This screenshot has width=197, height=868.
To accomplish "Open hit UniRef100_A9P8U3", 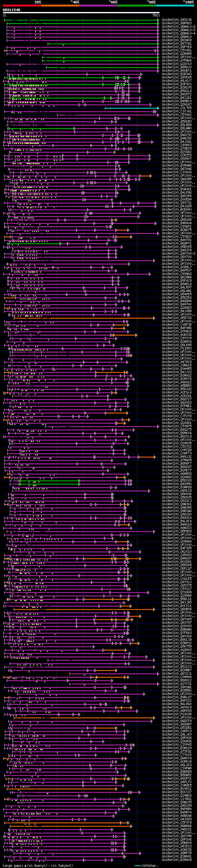I will point(176,23).
